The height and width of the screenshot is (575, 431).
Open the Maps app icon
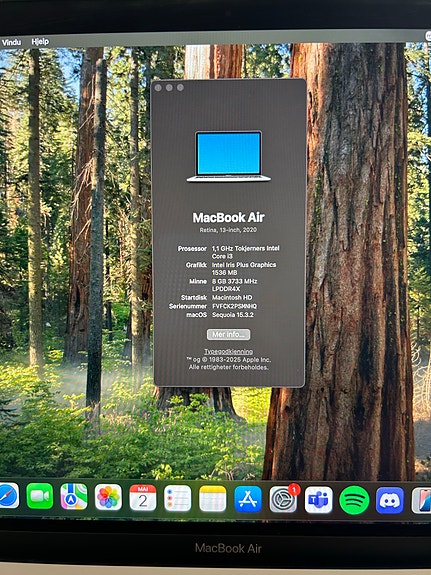point(74,497)
